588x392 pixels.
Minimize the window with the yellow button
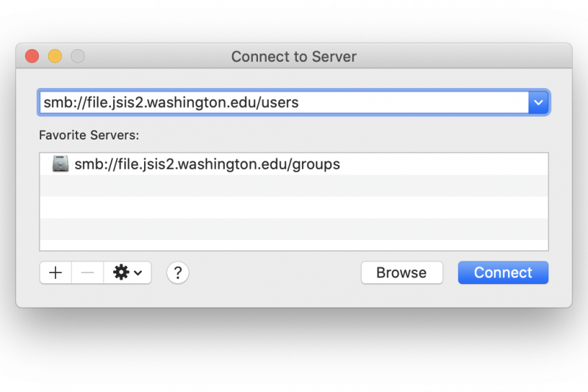54,57
